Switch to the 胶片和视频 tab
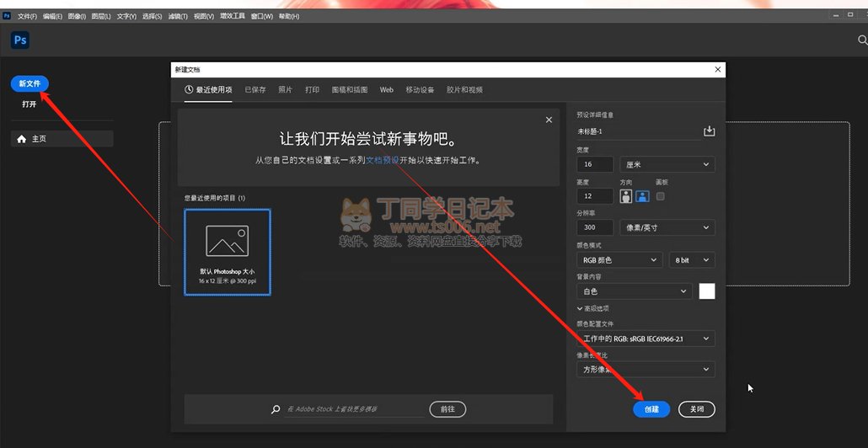The width and height of the screenshot is (868, 448). pyautogui.click(x=464, y=89)
